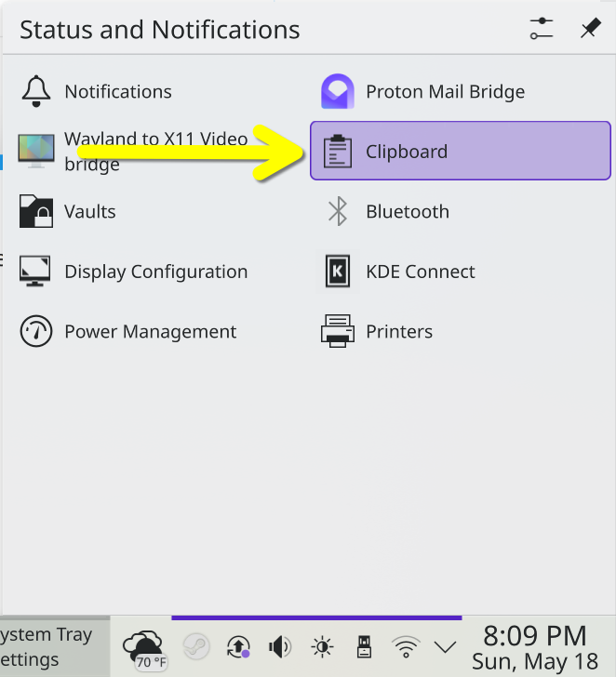Viewport: 616px width, 677px height.
Task: Open Wayland to X11 Video bridge entry
Action: tap(157, 151)
